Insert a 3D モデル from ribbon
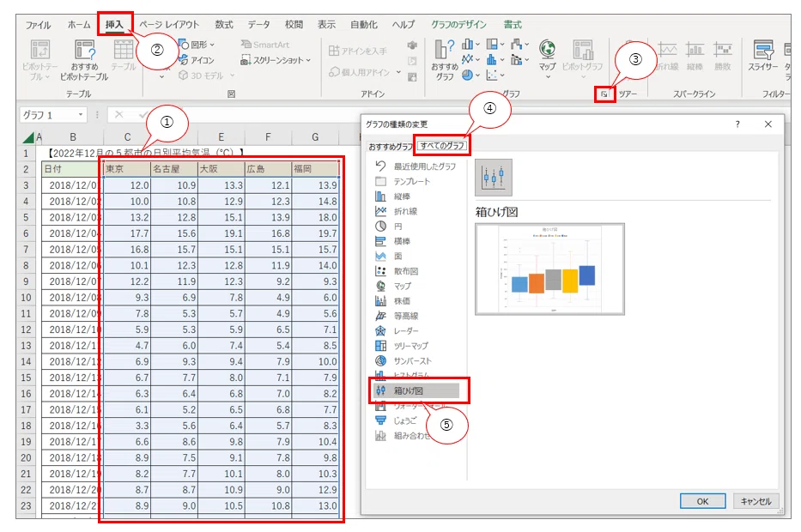 click(x=201, y=76)
